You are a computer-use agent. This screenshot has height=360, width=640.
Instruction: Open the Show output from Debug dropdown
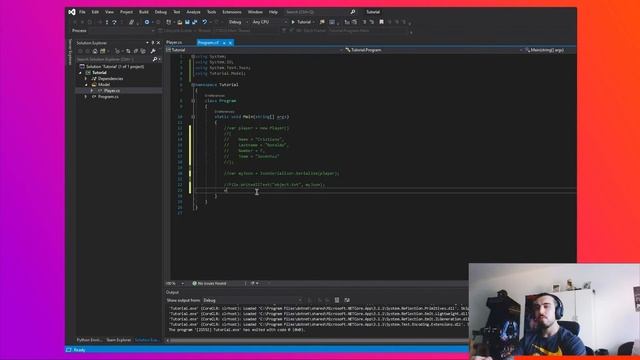click(x=253, y=300)
